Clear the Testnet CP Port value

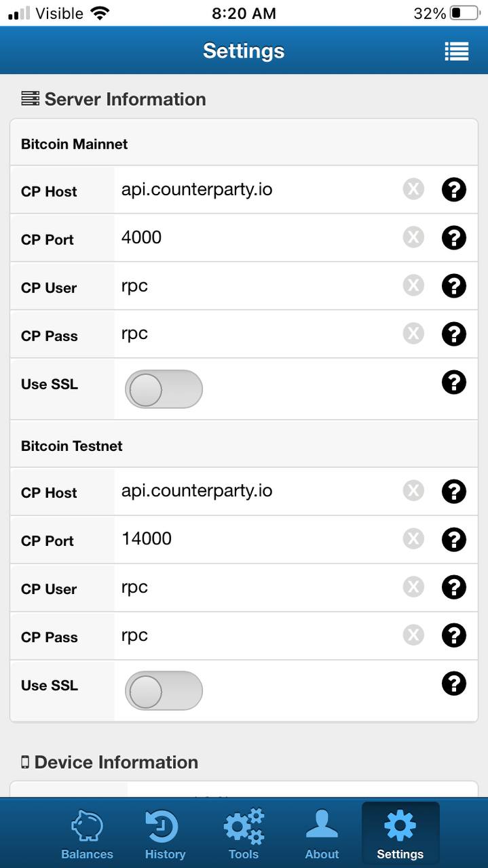(413, 539)
